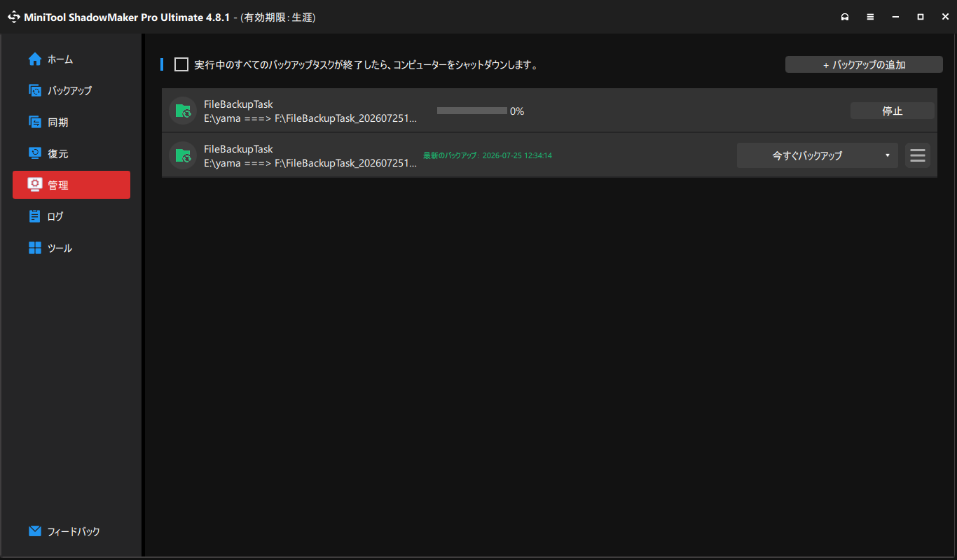Click the folder icon of the completed task
Image resolution: width=957 pixels, height=560 pixels.
point(183,155)
